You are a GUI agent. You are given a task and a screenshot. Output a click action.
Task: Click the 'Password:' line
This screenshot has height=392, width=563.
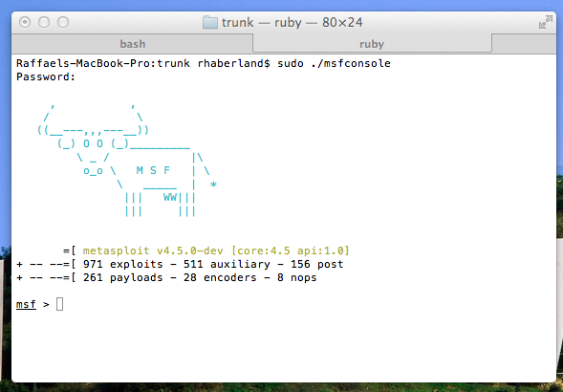click(x=46, y=76)
